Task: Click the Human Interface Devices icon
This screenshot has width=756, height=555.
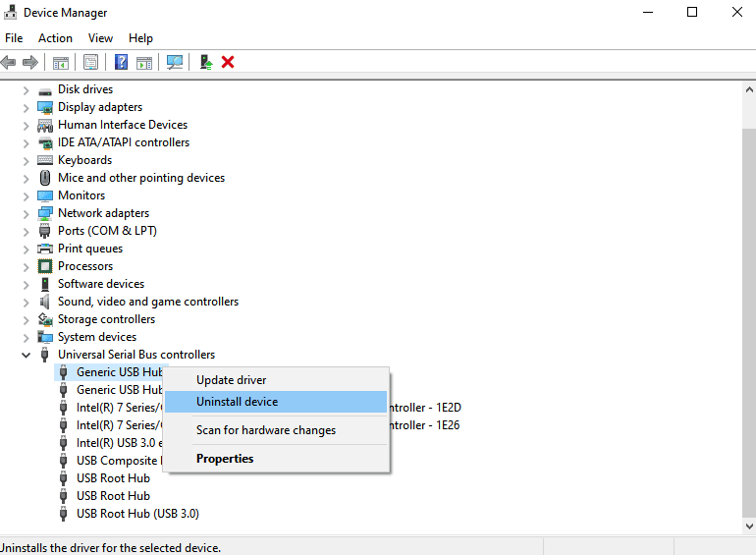Action: 45,126
